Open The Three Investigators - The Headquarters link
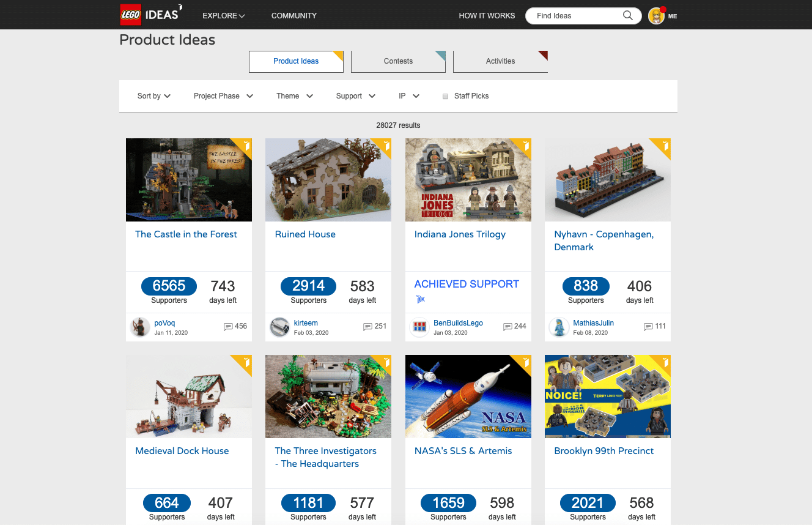Image resolution: width=812 pixels, height=525 pixels. [x=325, y=457]
